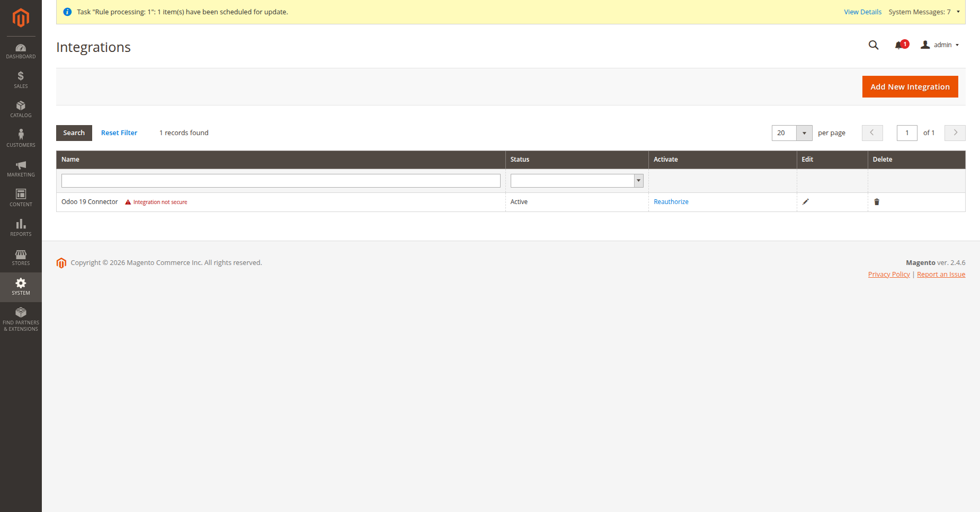Click the page number input field

click(907, 133)
